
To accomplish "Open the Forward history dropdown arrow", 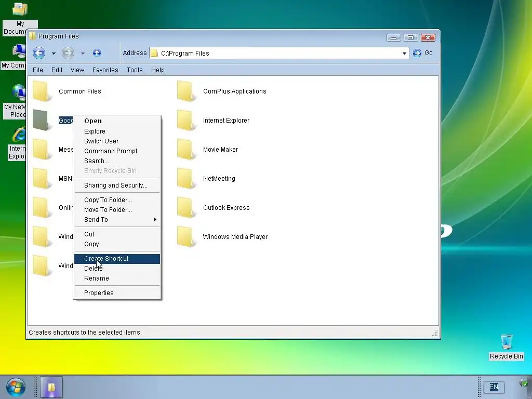I will point(83,54).
